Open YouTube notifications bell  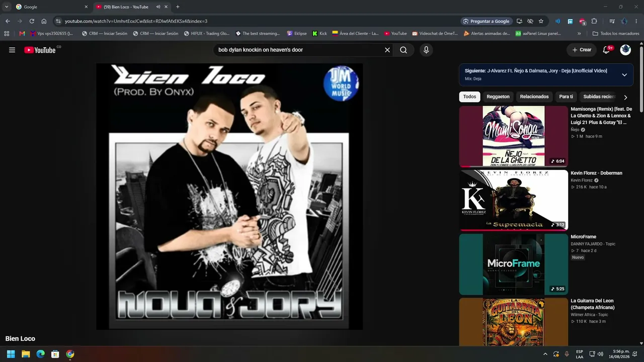pyautogui.click(x=606, y=50)
